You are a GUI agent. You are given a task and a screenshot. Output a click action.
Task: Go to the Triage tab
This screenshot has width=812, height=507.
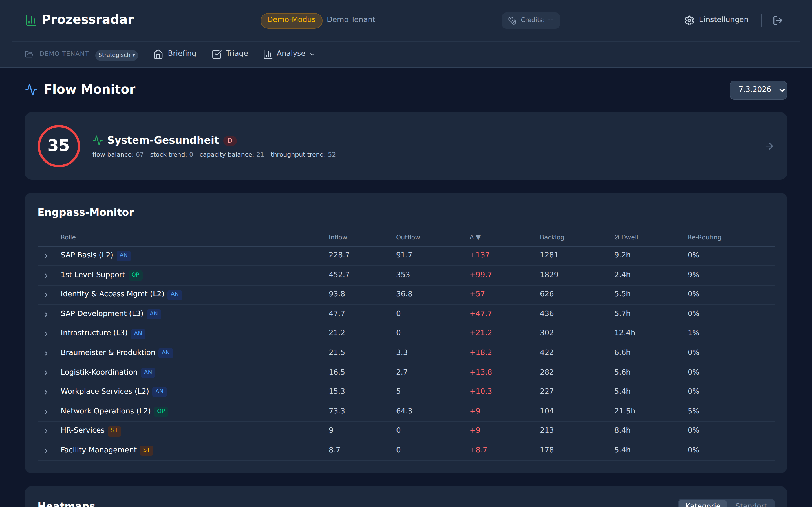pyautogui.click(x=236, y=54)
